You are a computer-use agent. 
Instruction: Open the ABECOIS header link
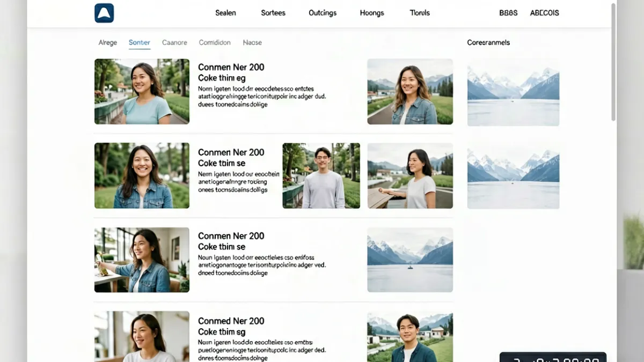coord(545,13)
